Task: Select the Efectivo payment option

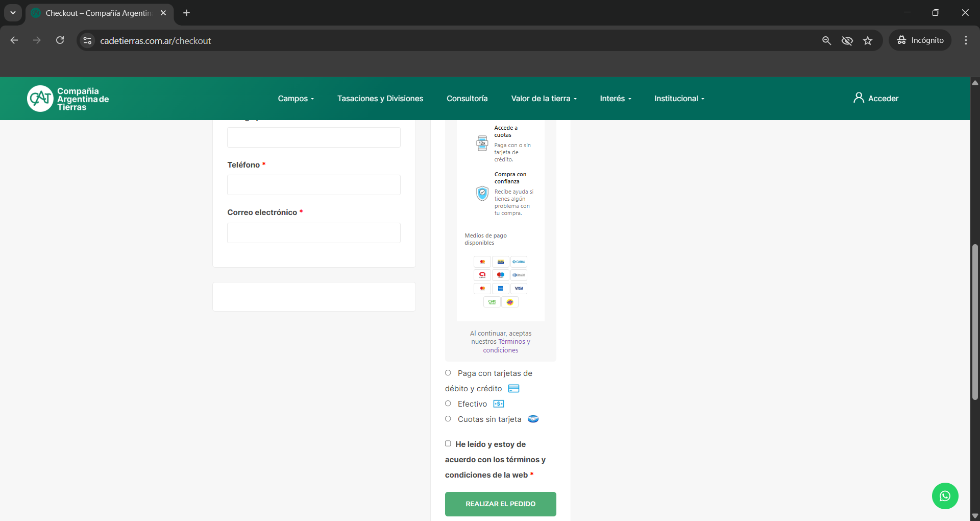Action: tap(448, 404)
